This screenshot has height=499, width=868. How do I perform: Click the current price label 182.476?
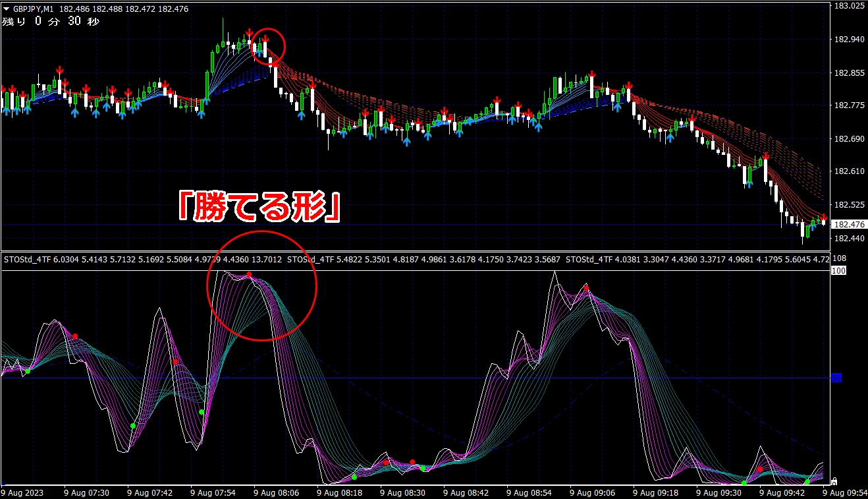[847, 225]
